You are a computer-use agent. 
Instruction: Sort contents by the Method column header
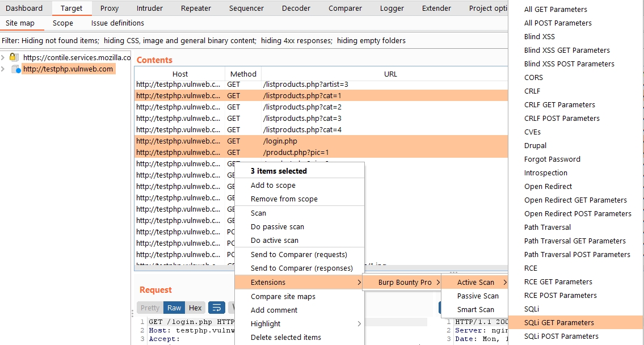[x=243, y=74]
